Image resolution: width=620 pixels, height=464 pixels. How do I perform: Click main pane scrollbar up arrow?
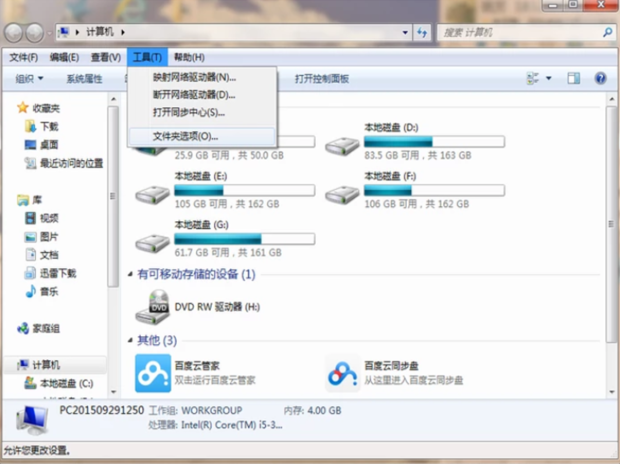612,99
